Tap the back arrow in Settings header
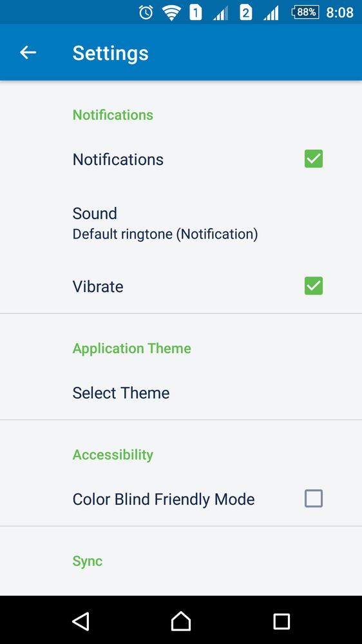Image resolution: width=362 pixels, height=644 pixels. pos(28,53)
